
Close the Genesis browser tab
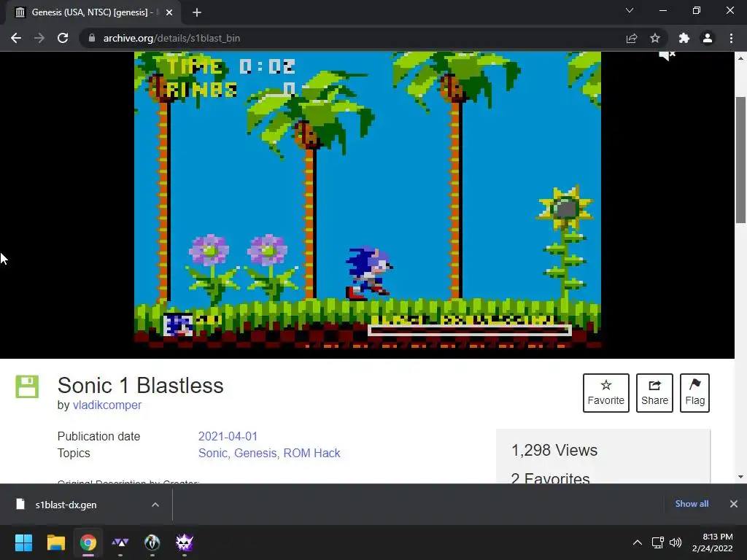(x=169, y=12)
